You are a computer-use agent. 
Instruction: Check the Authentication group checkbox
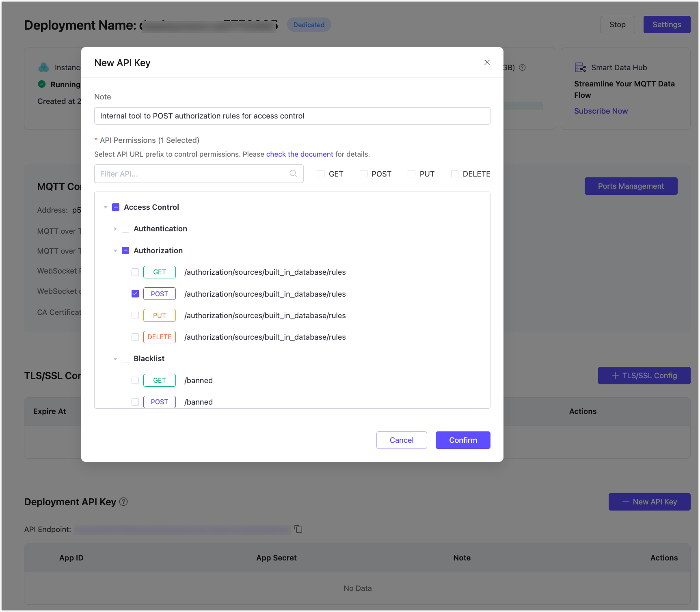[x=125, y=229]
